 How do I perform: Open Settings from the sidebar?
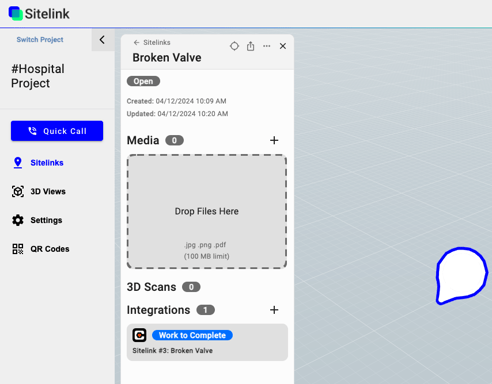pos(37,220)
